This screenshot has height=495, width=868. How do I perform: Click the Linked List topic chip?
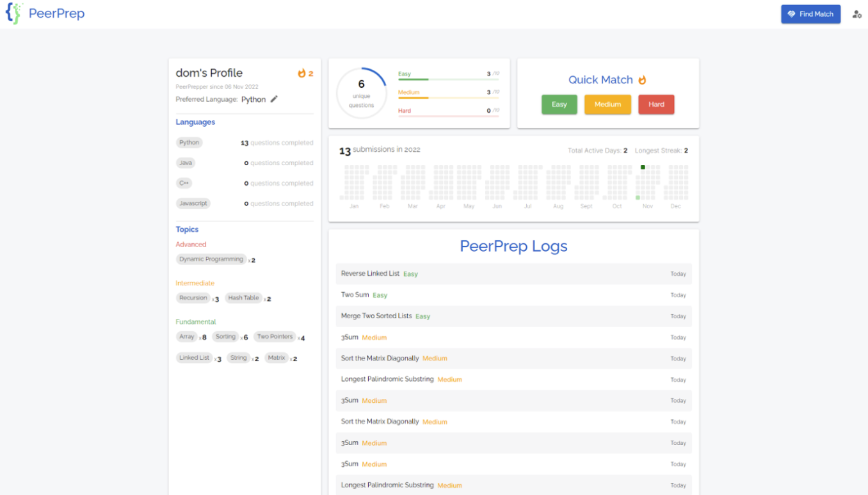pos(195,358)
